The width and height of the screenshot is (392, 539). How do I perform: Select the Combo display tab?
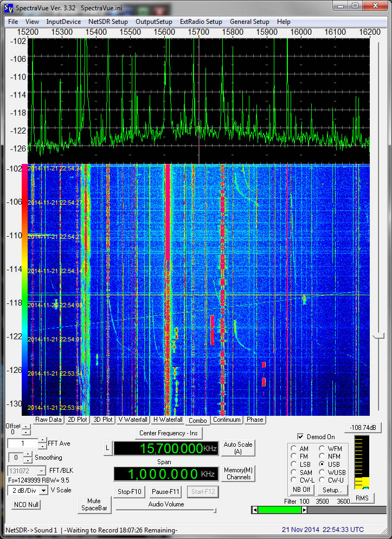tap(197, 421)
